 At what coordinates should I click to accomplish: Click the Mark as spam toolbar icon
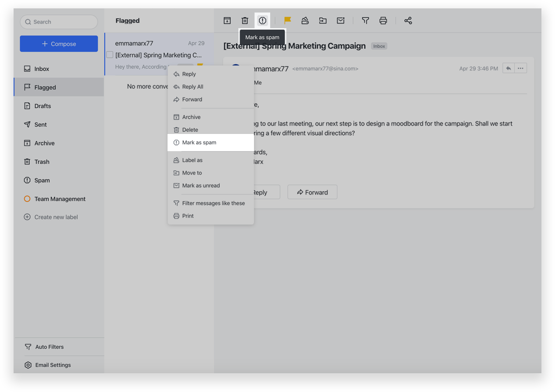(x=262, y=21)
